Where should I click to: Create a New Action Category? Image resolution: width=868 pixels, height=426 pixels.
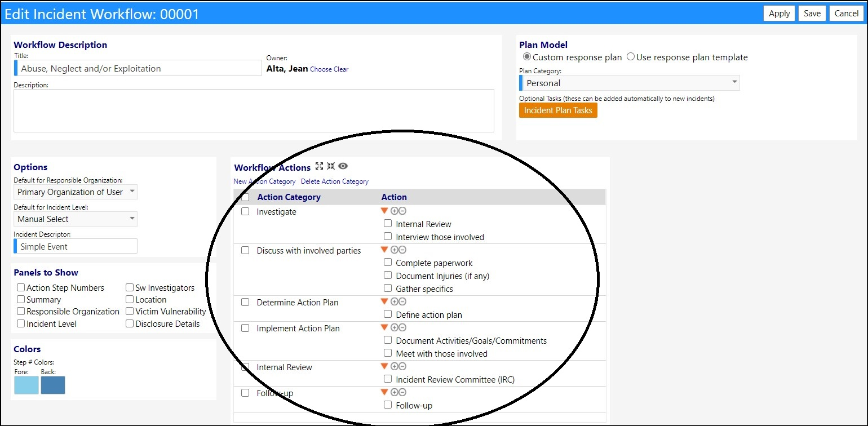[264, 181]
